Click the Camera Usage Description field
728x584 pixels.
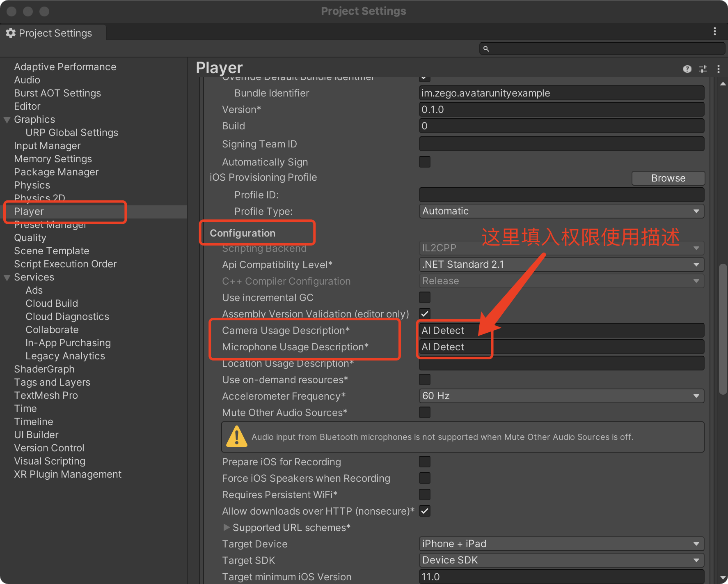(561, 330)
